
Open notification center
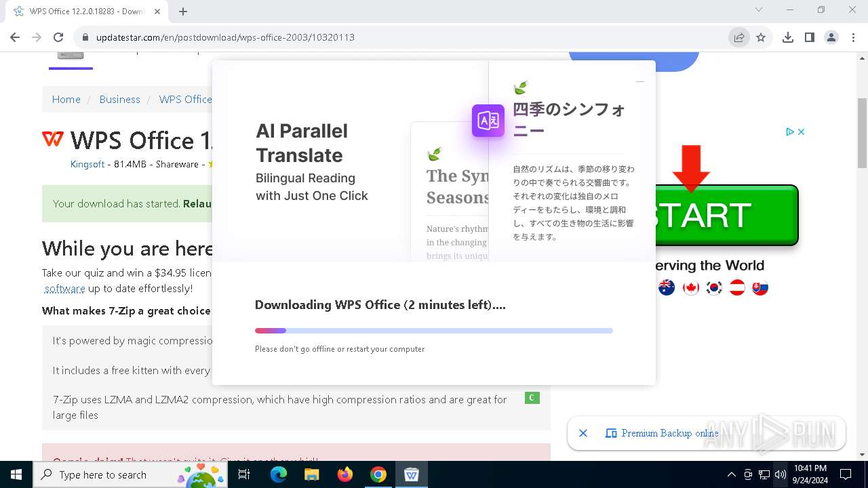[846, 474]
